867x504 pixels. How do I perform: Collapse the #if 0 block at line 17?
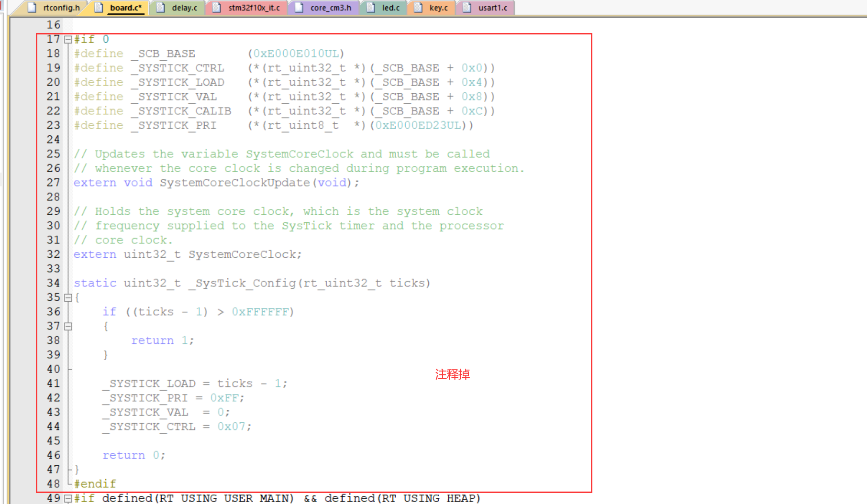[68, 40]
